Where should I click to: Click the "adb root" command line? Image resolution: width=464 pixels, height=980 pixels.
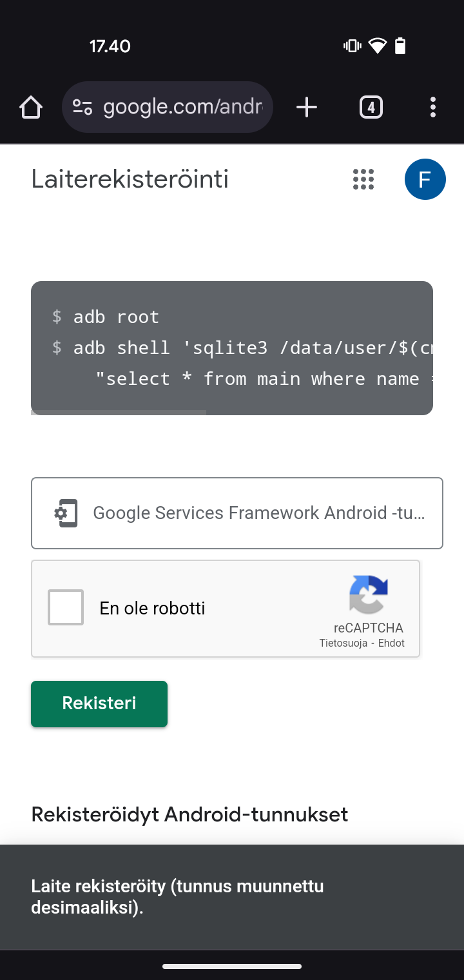point(106,317)
